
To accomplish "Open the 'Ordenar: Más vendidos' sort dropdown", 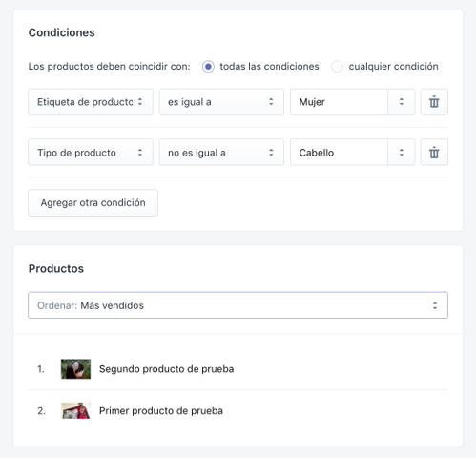I will (x=238, y=305).
